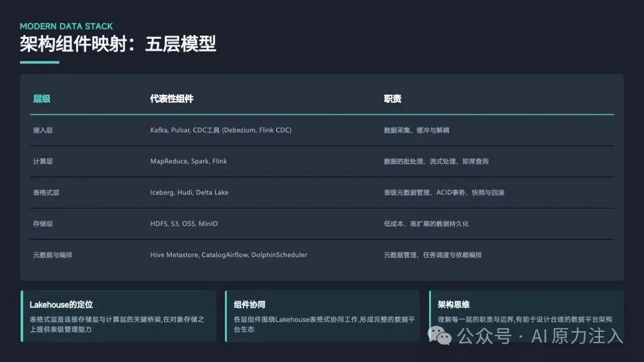Click the "Hive Metastore, CatalogAirflow, DolphinScheduler" cell
Screen dimensions: 644x362
[x=229, y=255]
